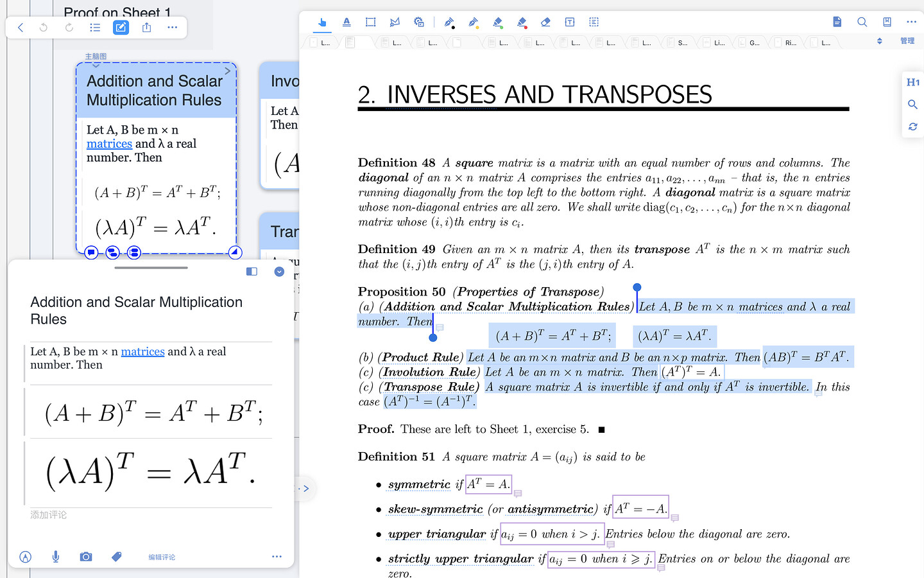This screenshot has height=578, width=924.
Task: Collapse note panel with blue chevron
Action: click(x=279, y=272)
